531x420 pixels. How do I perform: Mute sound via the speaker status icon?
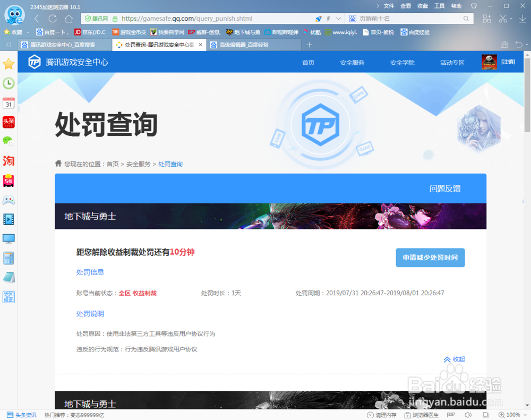click(x=468, y=415)
